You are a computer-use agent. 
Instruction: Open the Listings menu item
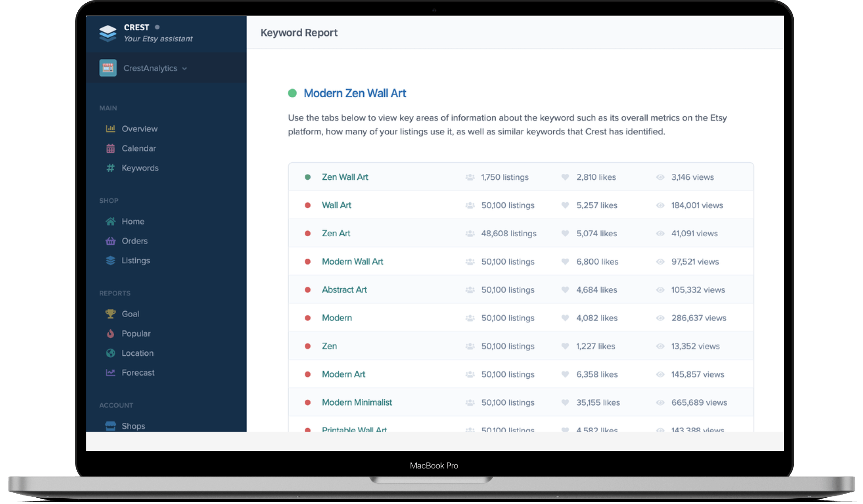pyautogui.click(x=135, y=261)
